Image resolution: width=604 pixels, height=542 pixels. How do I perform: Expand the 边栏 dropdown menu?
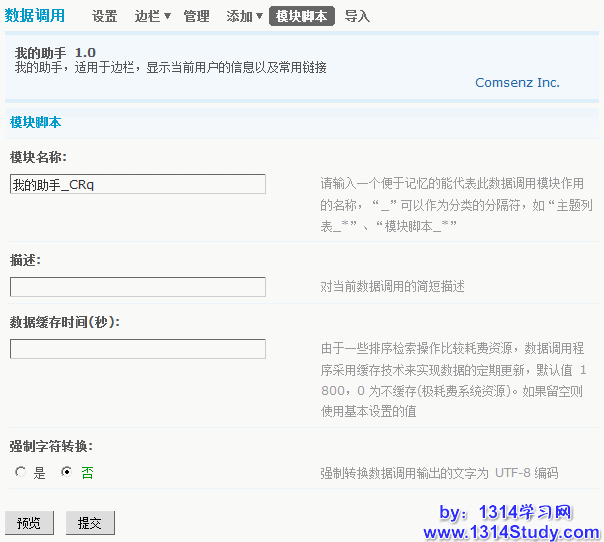pyautogui.click(x=152, y=16)
